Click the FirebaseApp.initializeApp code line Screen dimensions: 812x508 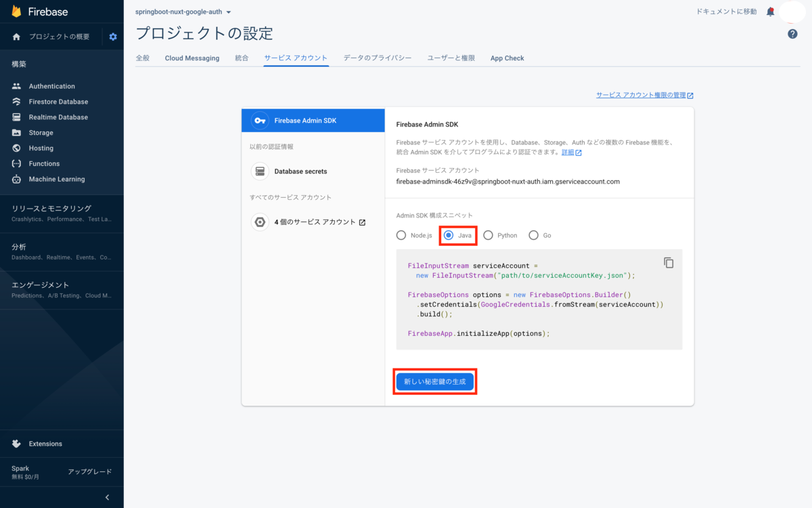tap(479, 333)
